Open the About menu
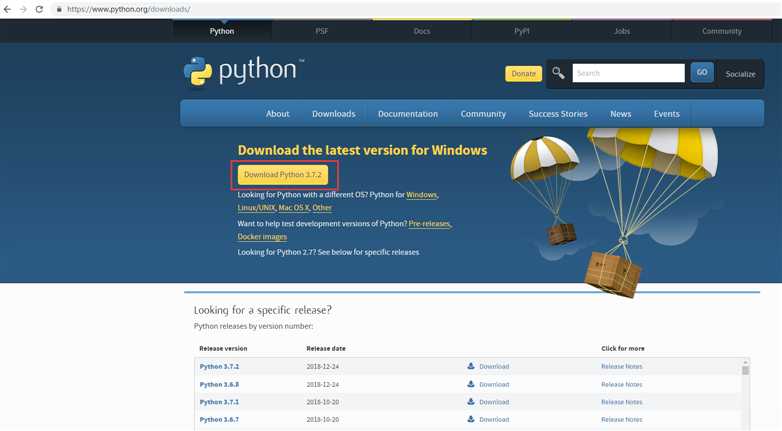This screenshot has height=431, width=782. (x=277, y=114)
